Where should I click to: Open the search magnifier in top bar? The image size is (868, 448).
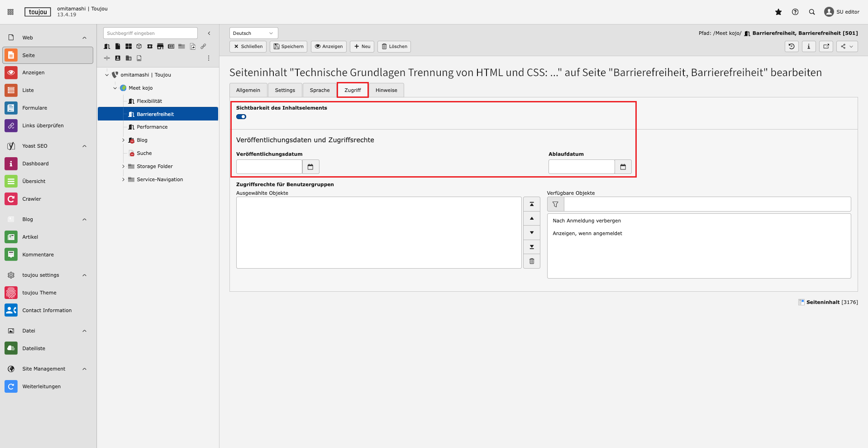(812, 12)
